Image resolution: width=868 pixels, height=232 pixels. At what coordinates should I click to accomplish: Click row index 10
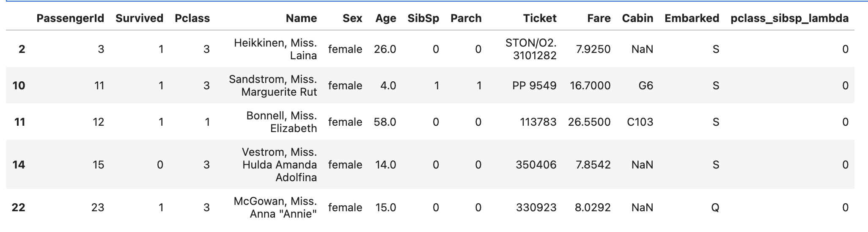19,86
